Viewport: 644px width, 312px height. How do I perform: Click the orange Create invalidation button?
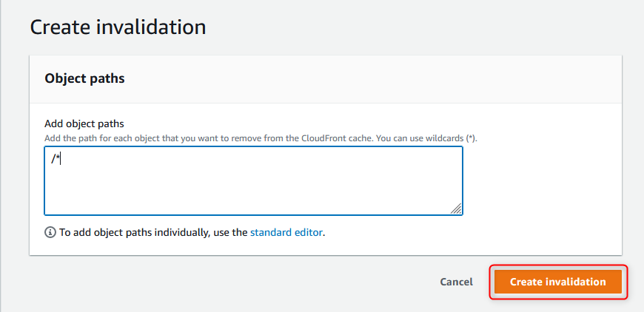tap(557, 282)
